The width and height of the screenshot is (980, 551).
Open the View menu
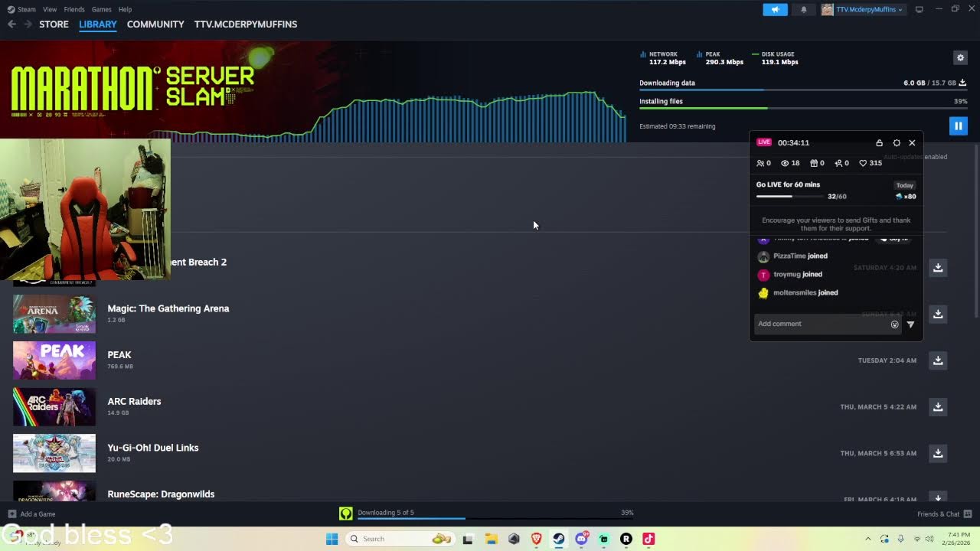pyautogui.click(x=50, y=9)
